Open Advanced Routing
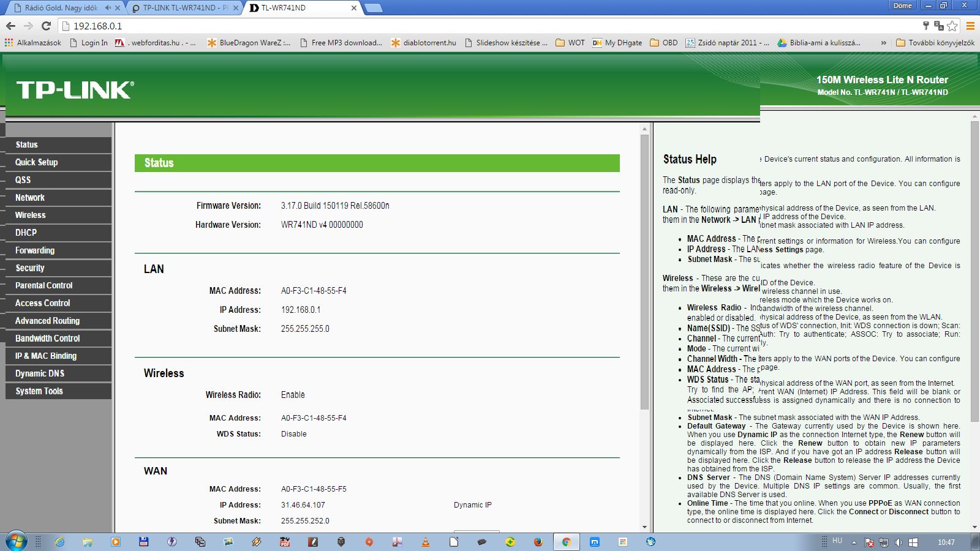The height and width of the screenshot is (551, 980). click(x=58, y=321)
